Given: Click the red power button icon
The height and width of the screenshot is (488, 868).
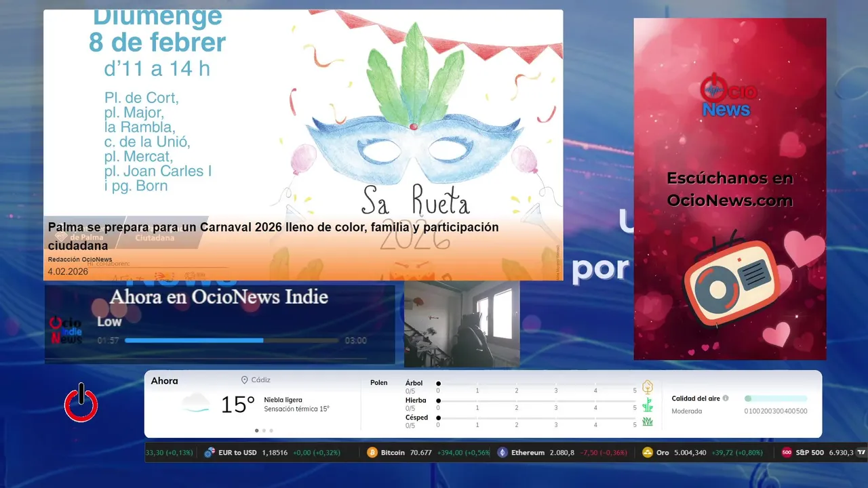Looking at the screenshot, I should click(81, 403).
